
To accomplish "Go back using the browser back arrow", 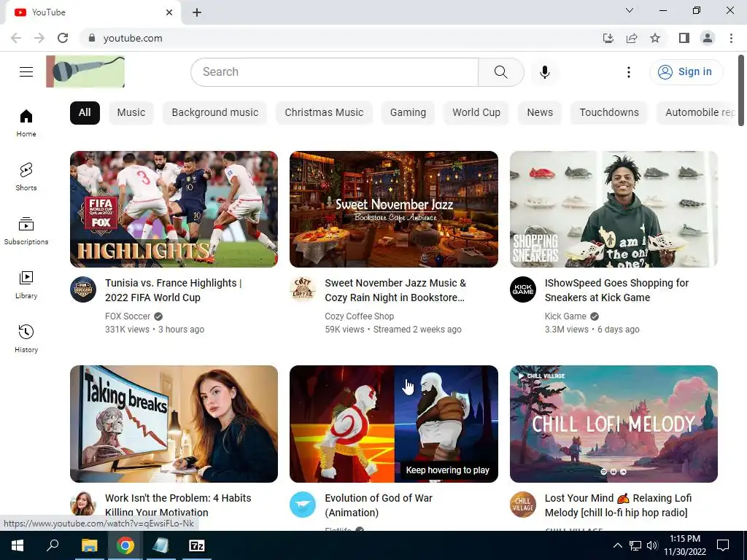I will [16, 38].
